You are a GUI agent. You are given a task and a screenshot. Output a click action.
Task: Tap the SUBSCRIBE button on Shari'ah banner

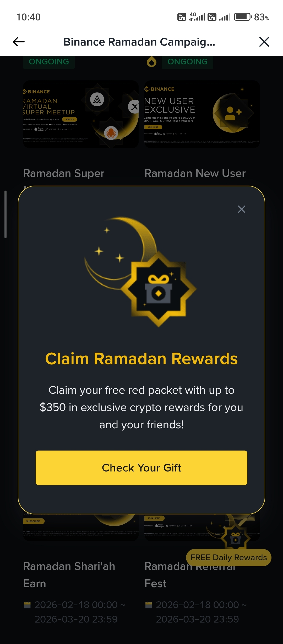coord(33,521)
